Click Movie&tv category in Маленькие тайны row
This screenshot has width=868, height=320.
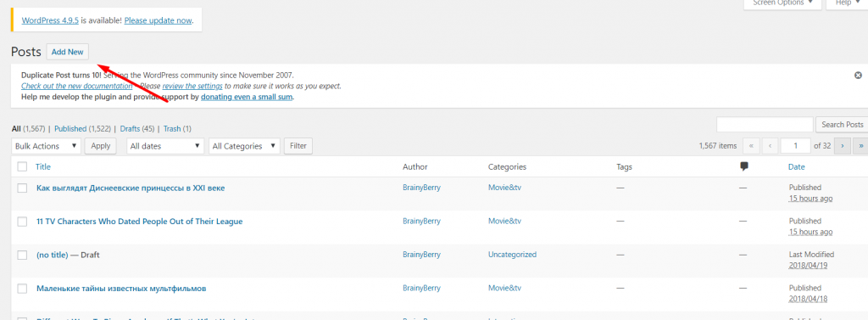point(505,288)
